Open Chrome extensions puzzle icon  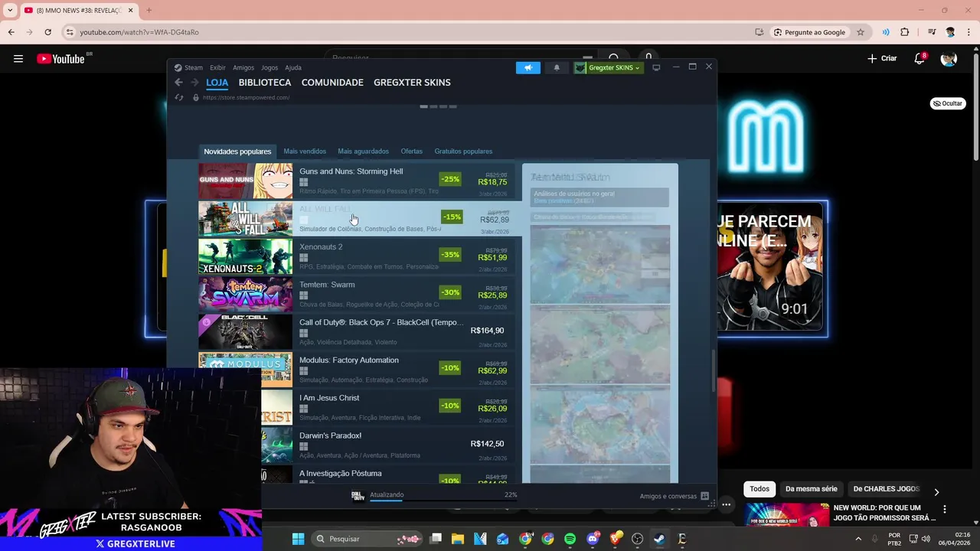[905, 32]
